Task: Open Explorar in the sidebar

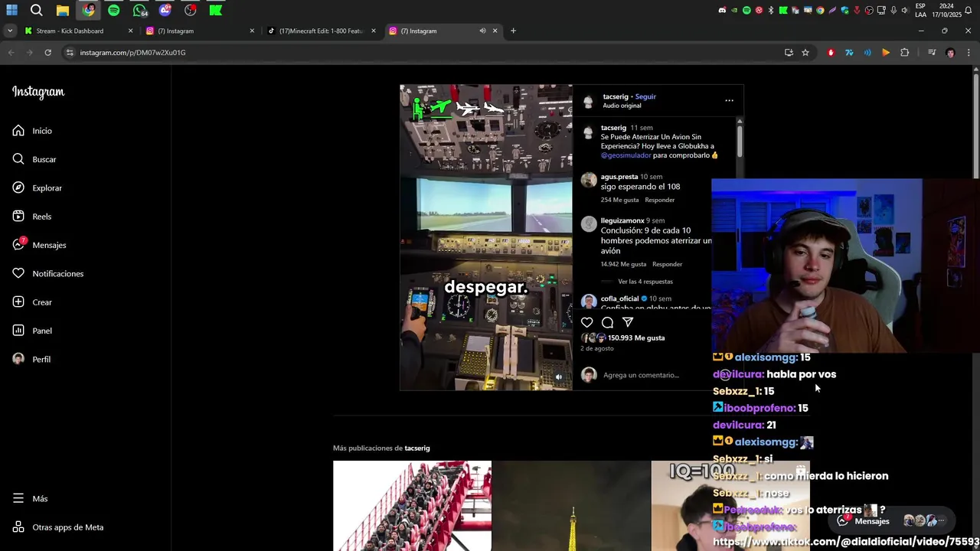Action: point(37,187)
